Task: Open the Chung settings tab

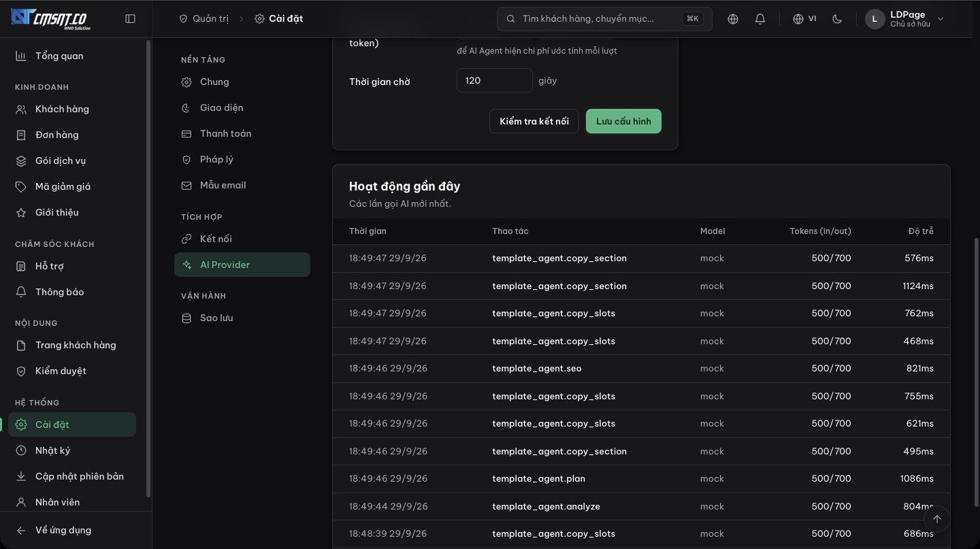Action: pyautogui.click(x=242, y=82)
